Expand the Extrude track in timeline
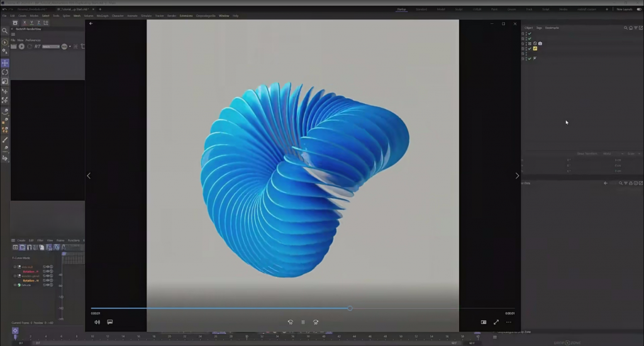Image resolution: width=644 pixels, height=346 pixels. click(15, 285)
